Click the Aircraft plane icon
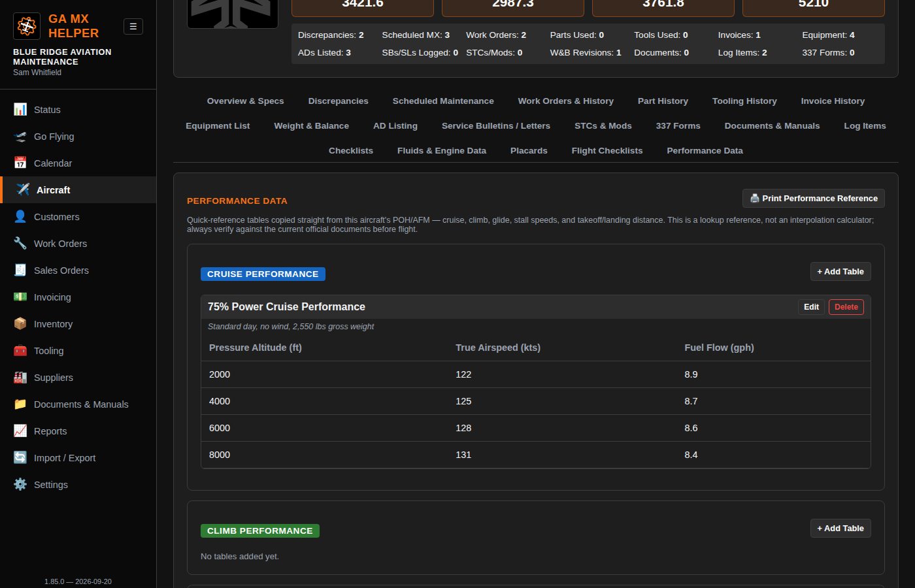 click(x=23, y=189)
